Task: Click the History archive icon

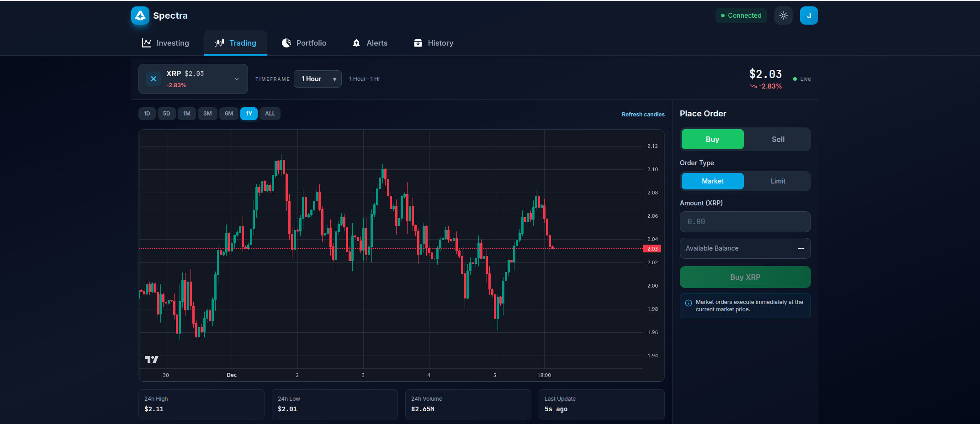Action: point(418,43)
